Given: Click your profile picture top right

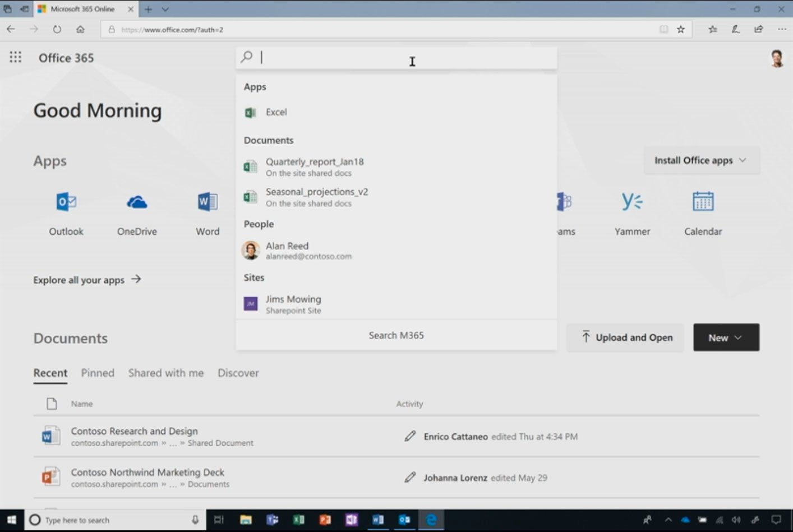Looking at the screenshot, I should 777,57.
